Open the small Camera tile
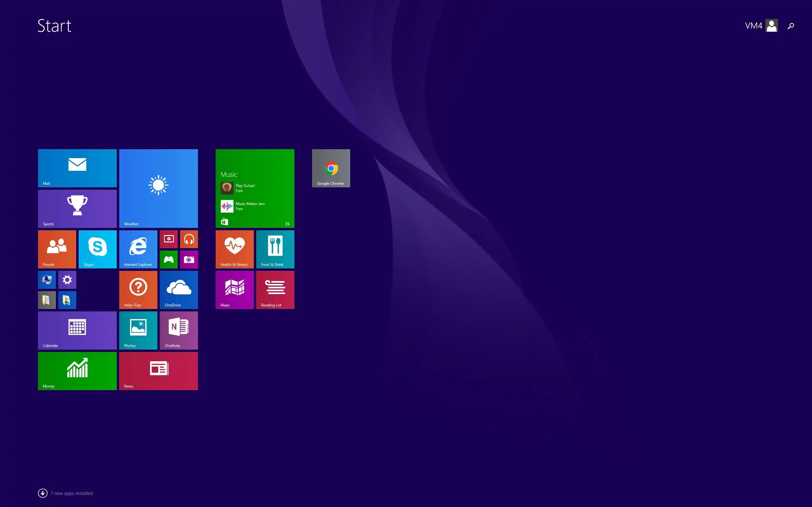This screenshot has width=812, height=507. pyautogui.click(x=189, y=259)
